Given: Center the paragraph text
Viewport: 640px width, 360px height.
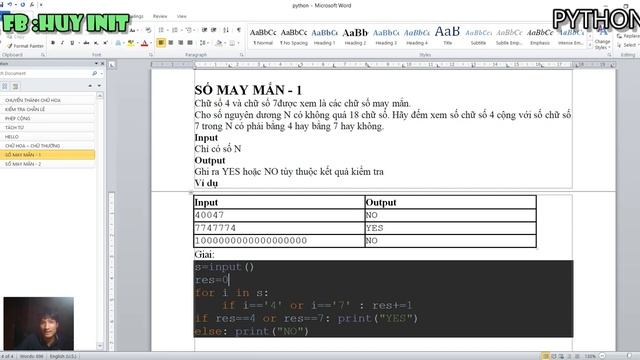Looking at the screenshot, I should (x=171, y=42).
